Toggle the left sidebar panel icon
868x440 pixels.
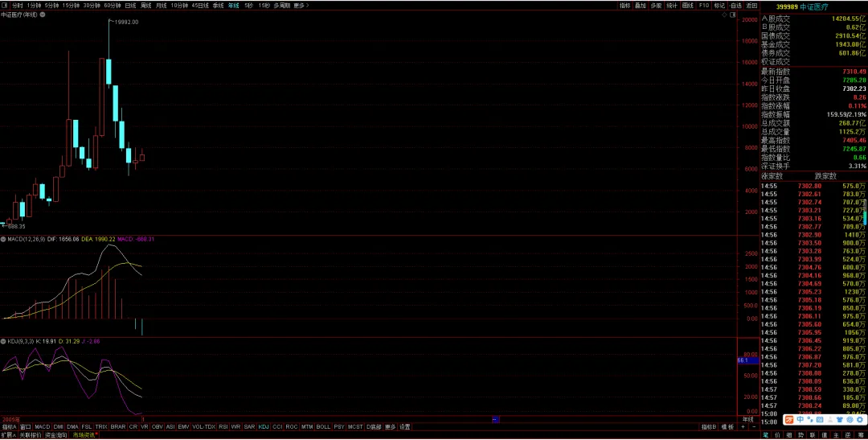click(x=5, y=5)
